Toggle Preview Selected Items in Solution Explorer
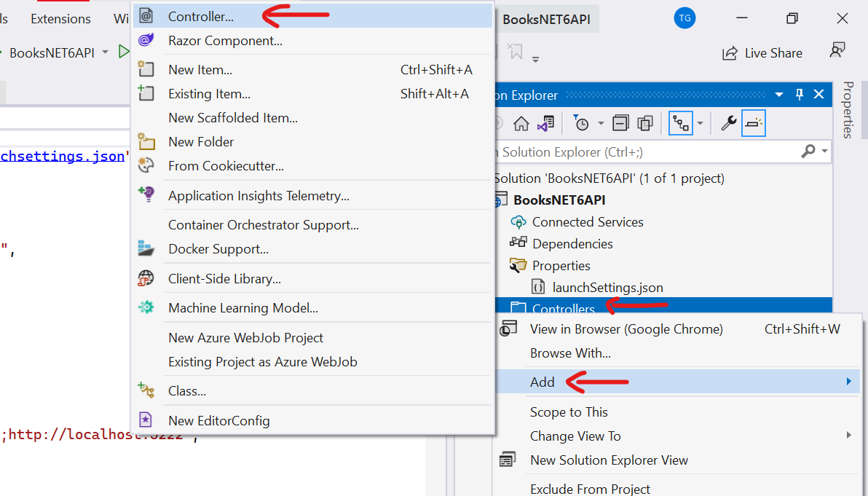The width and height of the screenshot is (868, 496). tap(753, 122)
